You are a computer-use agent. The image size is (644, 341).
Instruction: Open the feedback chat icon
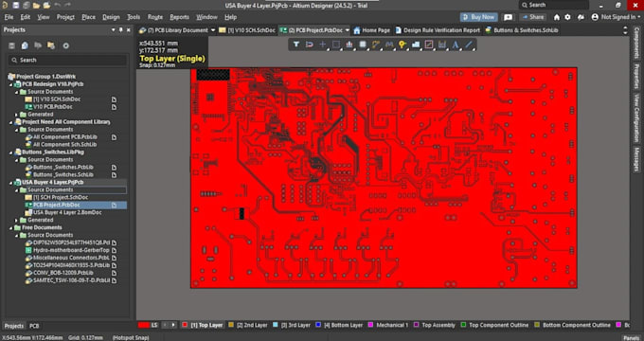point(508,17)
